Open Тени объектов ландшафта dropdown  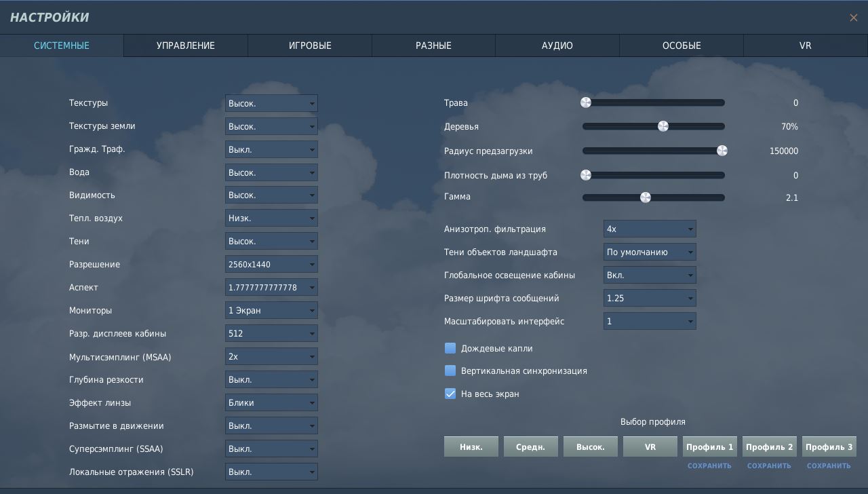tap(650, 252)
